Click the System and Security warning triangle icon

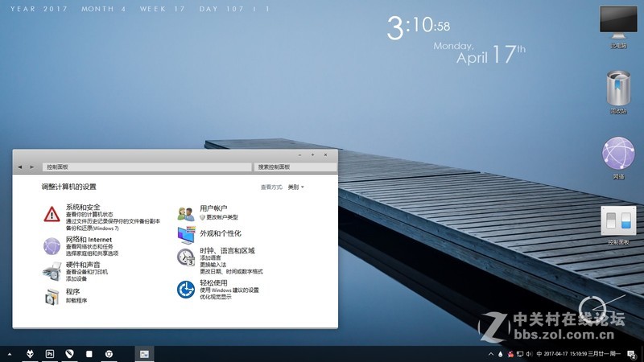click(52, 214)
